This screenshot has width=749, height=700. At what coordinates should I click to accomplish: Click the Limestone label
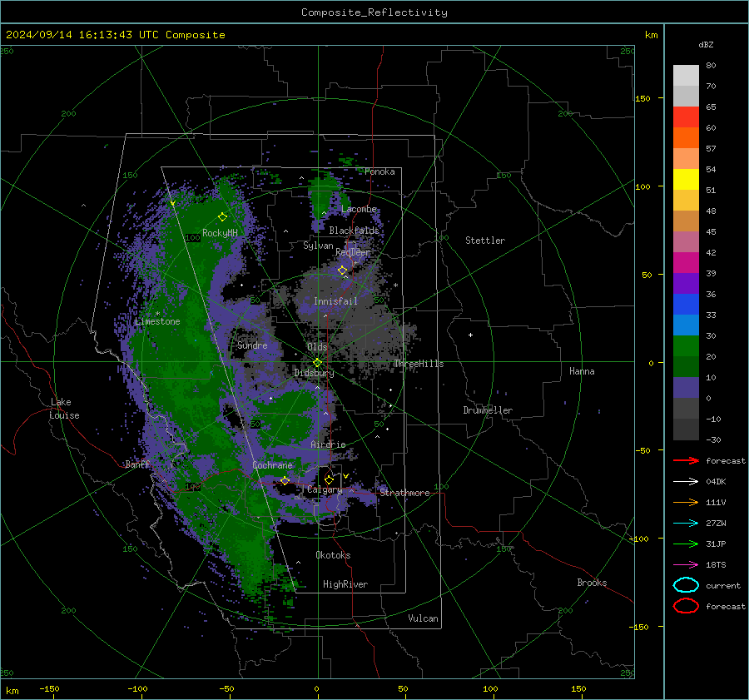pos(157,321)
